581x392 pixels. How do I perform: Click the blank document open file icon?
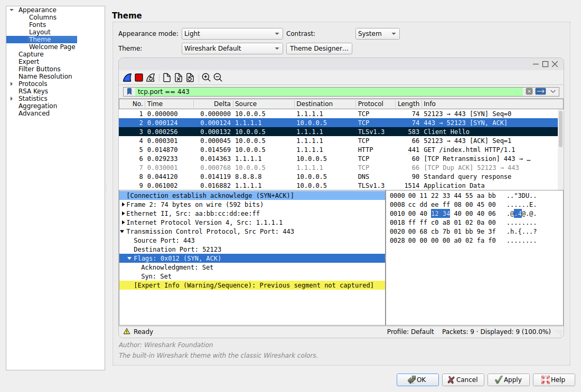[167, 78]
